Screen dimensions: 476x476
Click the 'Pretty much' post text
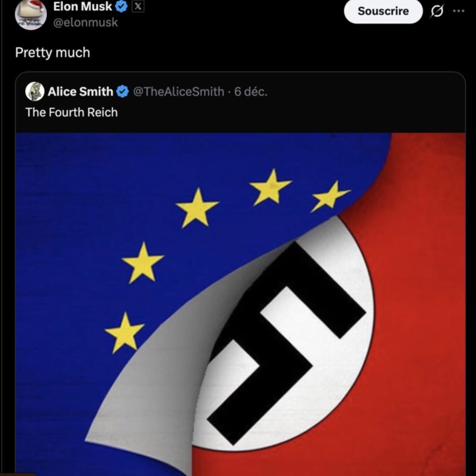pos(53,52)
